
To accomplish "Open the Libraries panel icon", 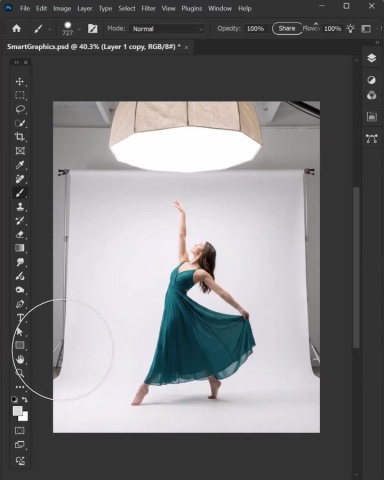I will click(372, 117).
